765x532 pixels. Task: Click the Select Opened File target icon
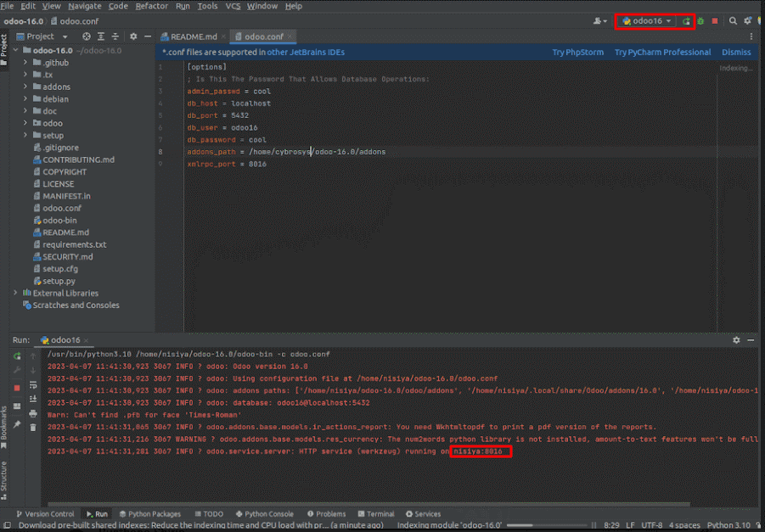click(x=87, y=36)
